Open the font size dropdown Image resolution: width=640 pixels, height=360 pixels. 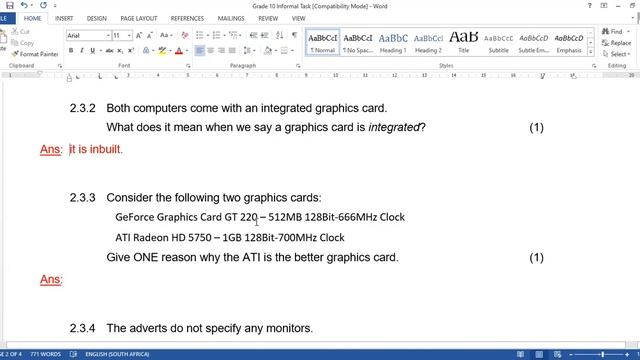coord(129,36)
